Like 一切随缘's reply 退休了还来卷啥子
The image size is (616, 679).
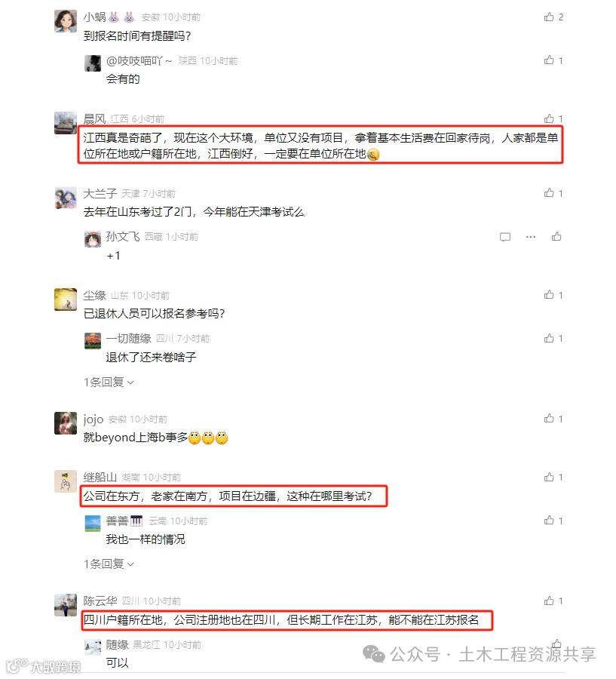[x=549, y=338]
